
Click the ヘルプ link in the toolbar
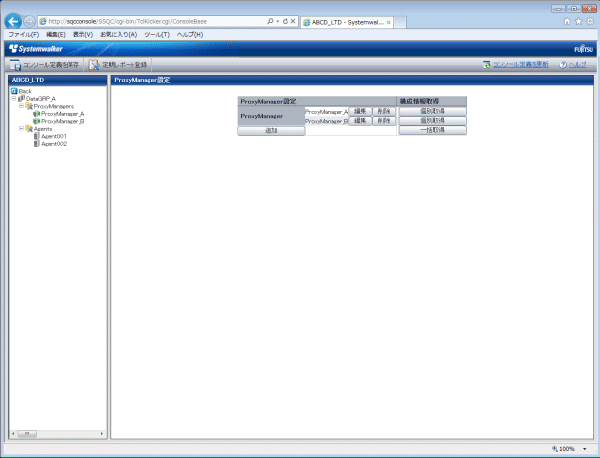click(577, 65)
